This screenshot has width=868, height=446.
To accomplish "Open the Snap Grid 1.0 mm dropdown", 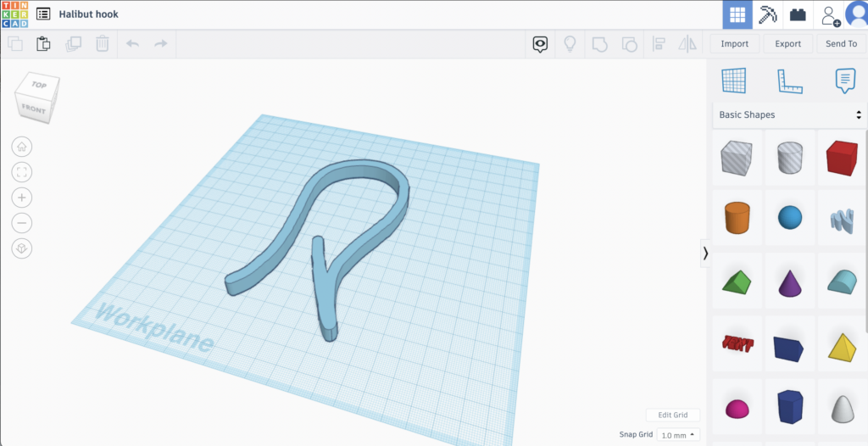I will click(678, 435).
